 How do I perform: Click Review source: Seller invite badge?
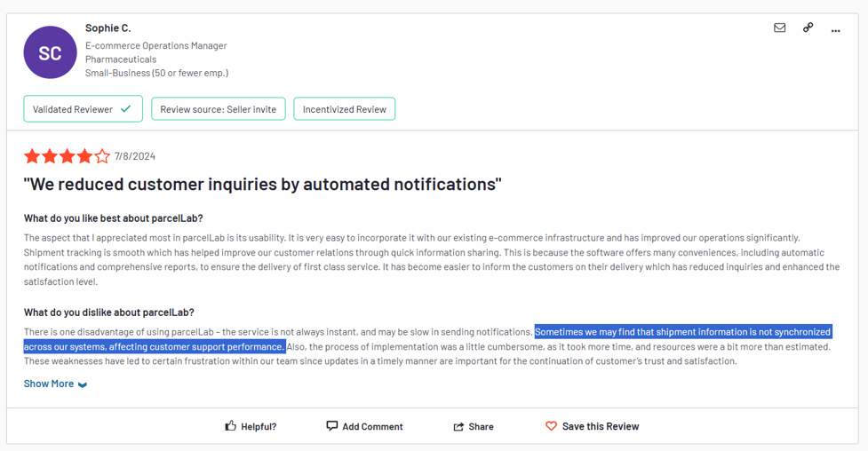[x=218, y=109]
